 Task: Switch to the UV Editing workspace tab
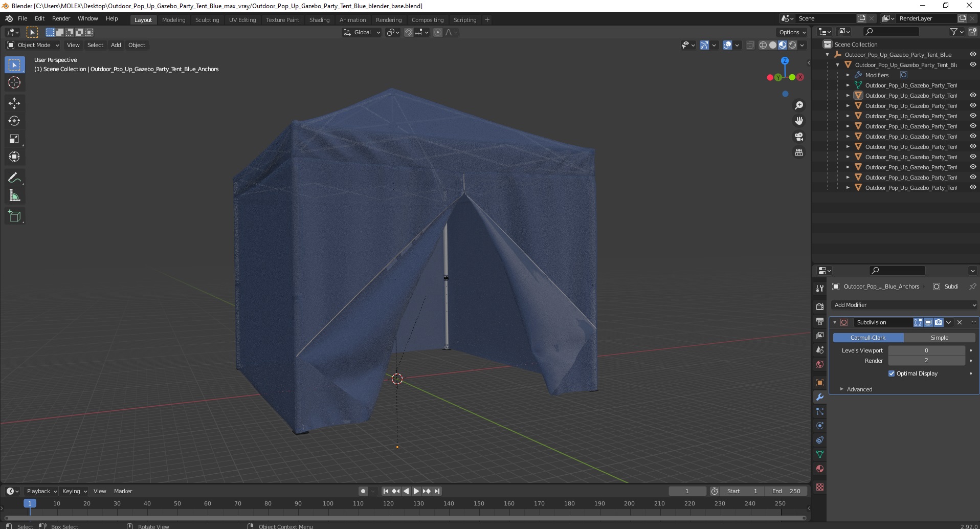click(x=242, y=20)
